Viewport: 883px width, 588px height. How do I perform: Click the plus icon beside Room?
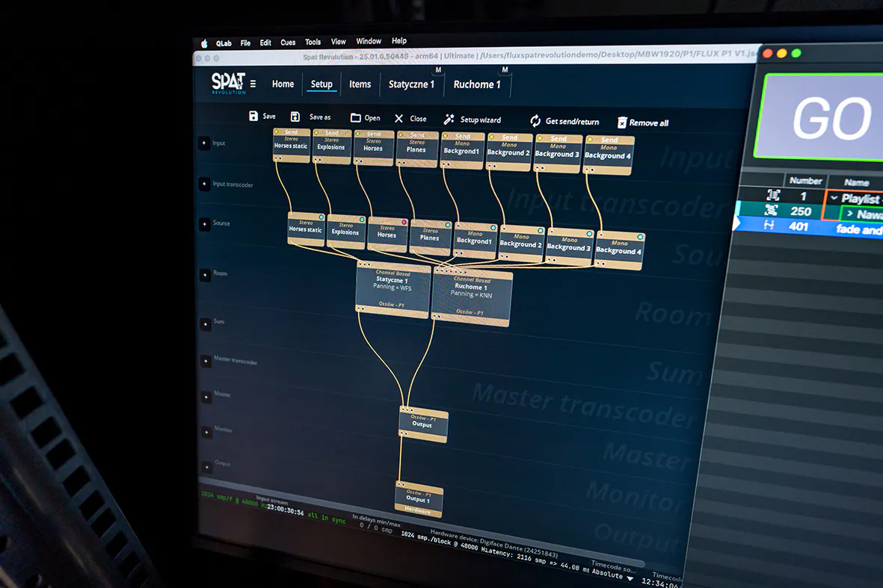coord(204,274)
